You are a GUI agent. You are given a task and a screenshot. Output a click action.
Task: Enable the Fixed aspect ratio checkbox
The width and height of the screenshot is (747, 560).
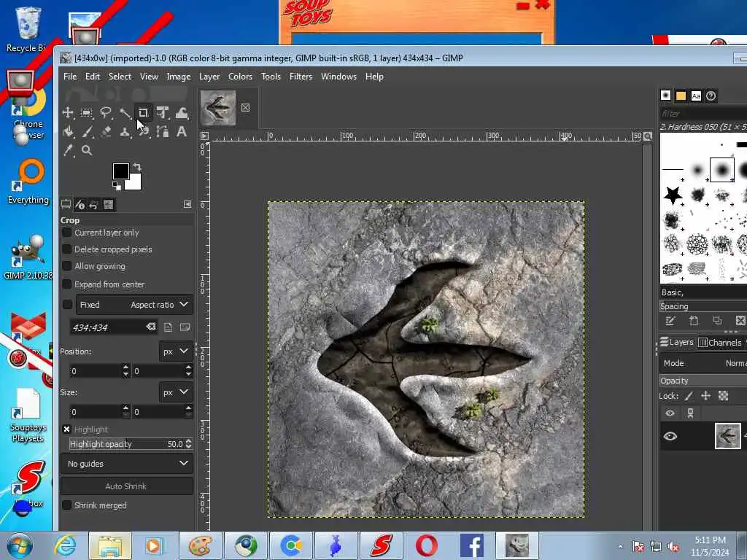tap(67, 304)
